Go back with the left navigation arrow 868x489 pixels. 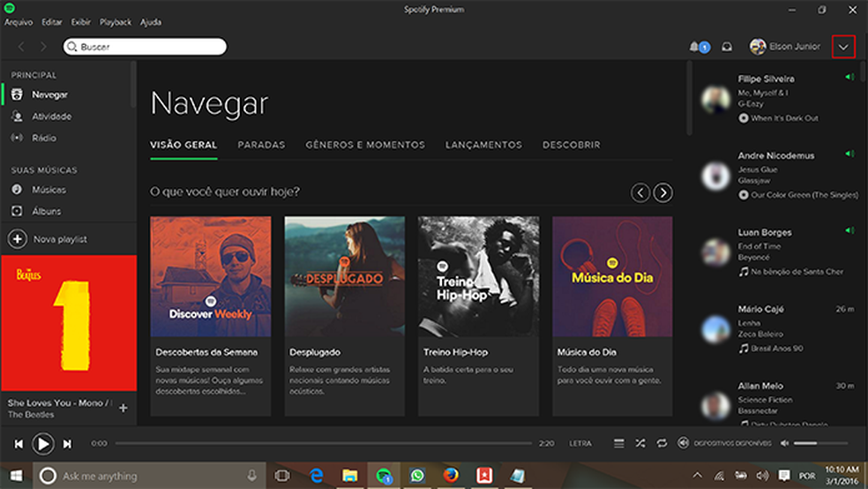click(x=21, y=47)
